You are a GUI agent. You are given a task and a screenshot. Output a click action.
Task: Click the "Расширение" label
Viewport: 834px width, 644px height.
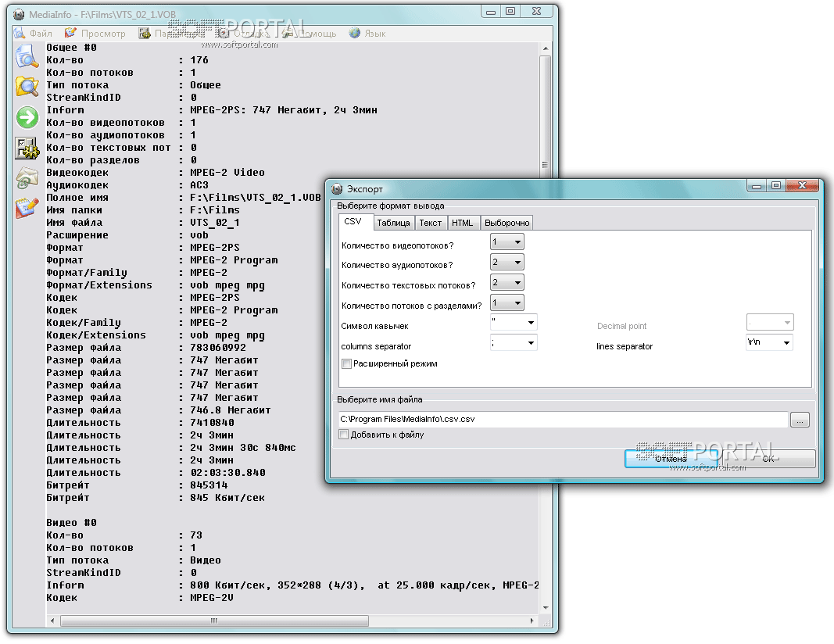click(77, 235)
